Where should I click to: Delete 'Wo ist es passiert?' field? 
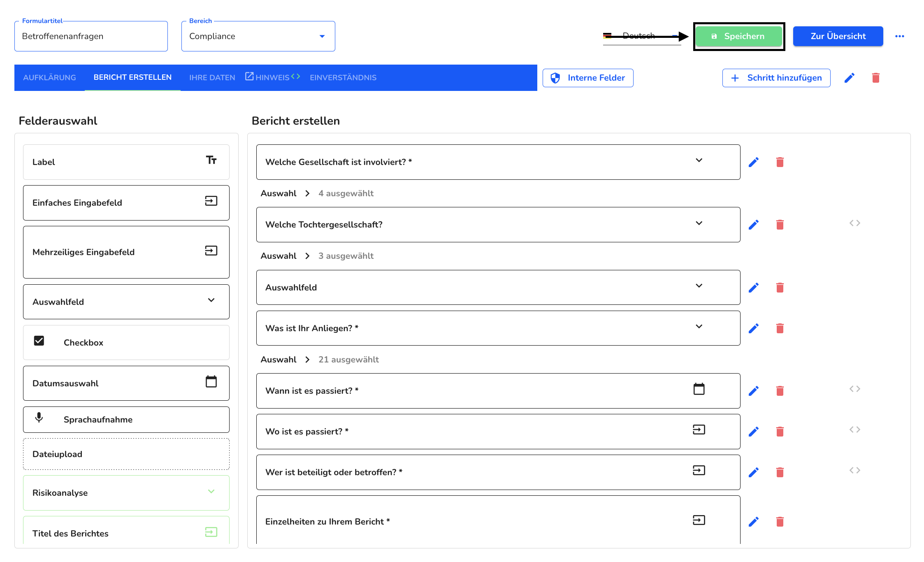point(780,432)
